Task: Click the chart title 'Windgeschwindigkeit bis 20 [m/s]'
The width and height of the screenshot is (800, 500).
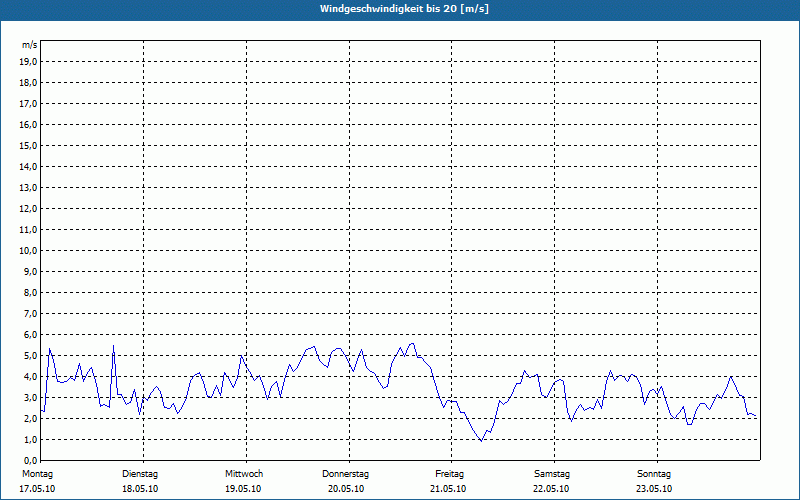Action: [x=404, y=9]
